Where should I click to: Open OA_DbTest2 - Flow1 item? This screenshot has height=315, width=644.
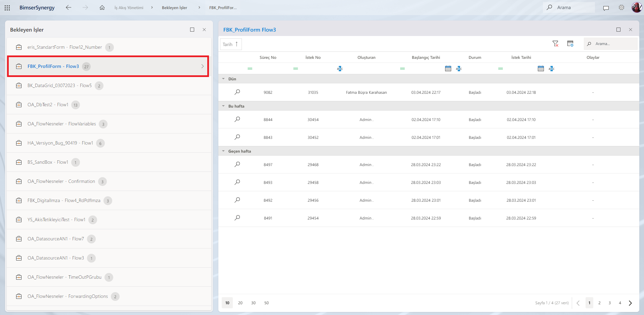tap(109, 105)
